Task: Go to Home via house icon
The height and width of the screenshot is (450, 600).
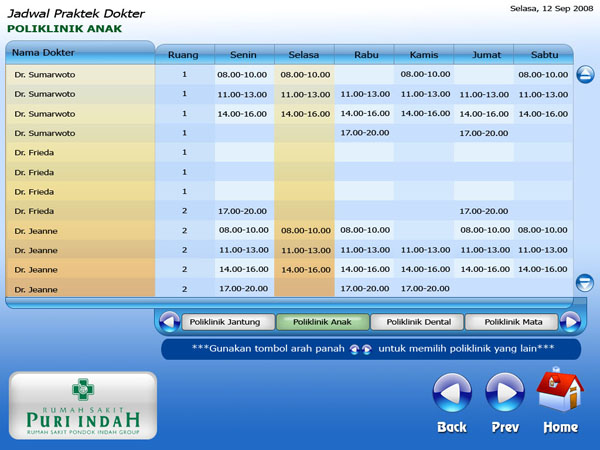Action: [560, 392]
